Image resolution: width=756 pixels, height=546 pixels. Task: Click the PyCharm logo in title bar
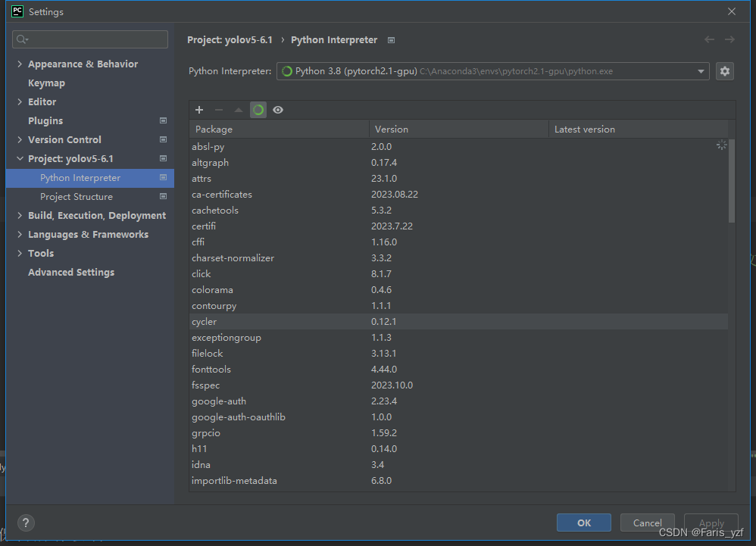17,11
